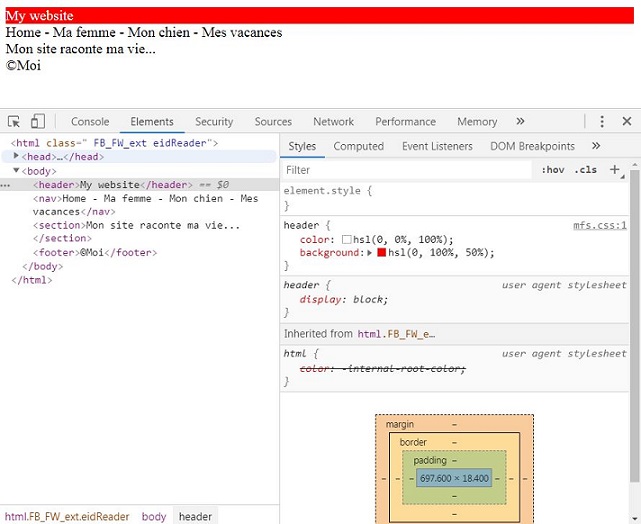Expand the head node in DOM tree
641x524 pixels.
16,157
